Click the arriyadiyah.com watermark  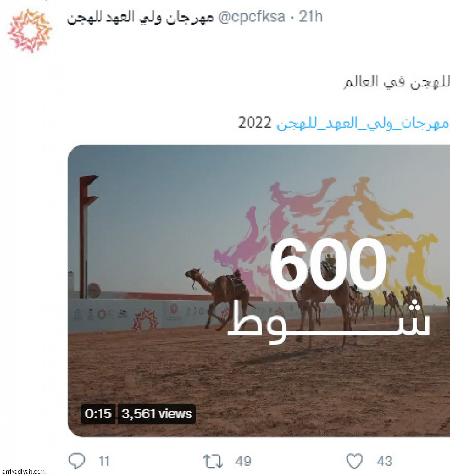[23, 472]
